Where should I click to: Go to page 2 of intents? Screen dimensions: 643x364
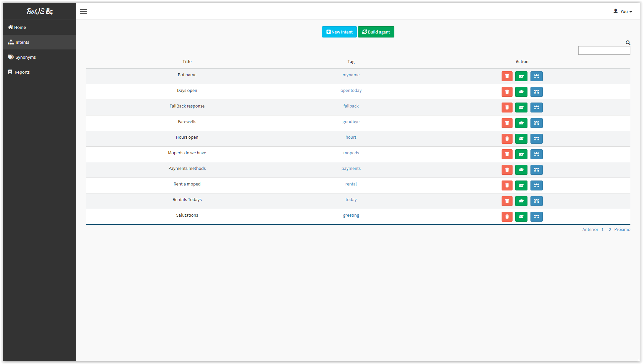610,230
